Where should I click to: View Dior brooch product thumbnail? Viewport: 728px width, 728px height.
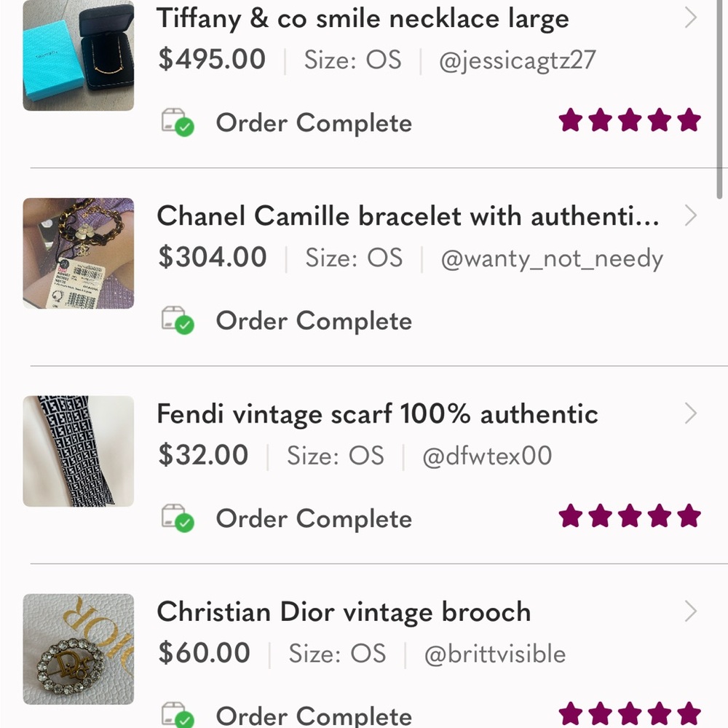tap(79, 649)
